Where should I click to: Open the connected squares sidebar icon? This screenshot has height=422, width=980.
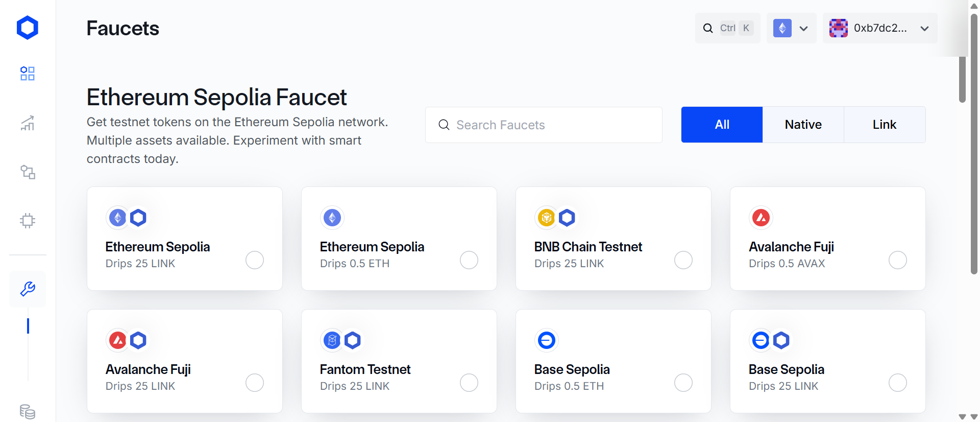click(x=28, y=172)
